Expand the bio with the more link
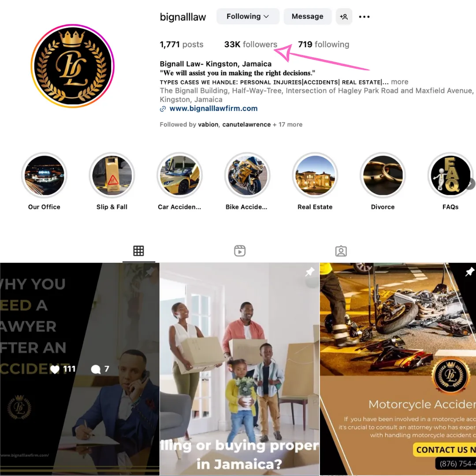Screen dimensions: 476x476 399,82
